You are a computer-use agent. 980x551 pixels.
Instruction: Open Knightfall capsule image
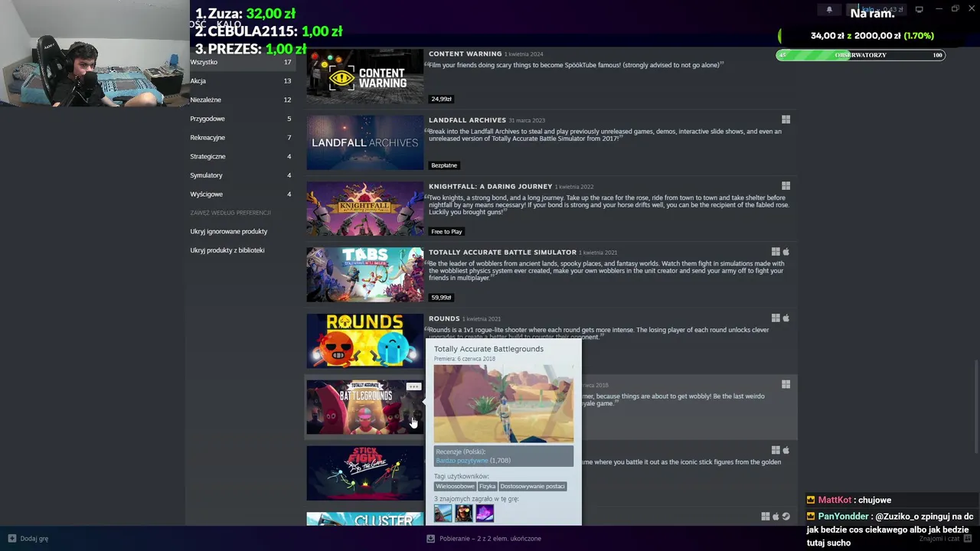(x=364, y=208)
